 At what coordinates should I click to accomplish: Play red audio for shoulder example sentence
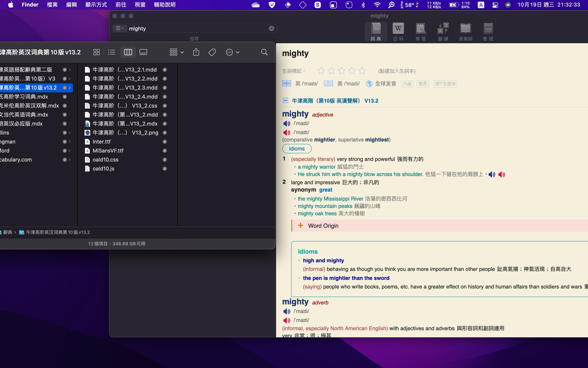[x=502, y=174]
